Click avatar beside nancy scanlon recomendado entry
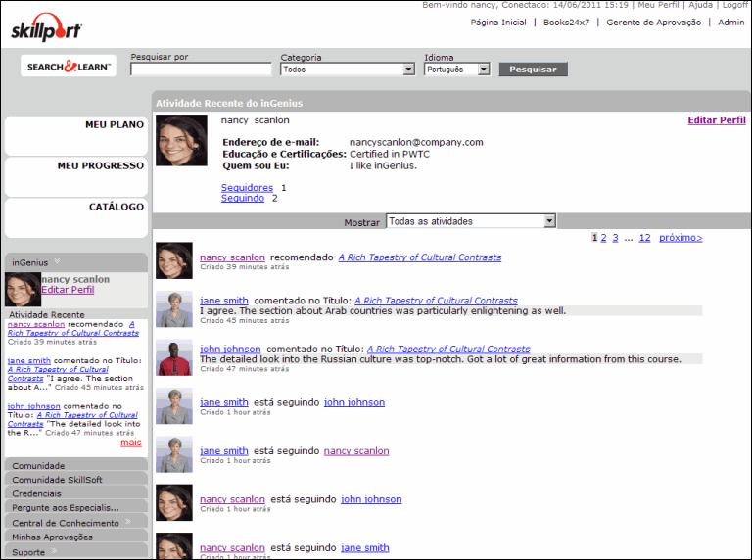752x560 pixels. pyautogui.click(x=174, y=260)
